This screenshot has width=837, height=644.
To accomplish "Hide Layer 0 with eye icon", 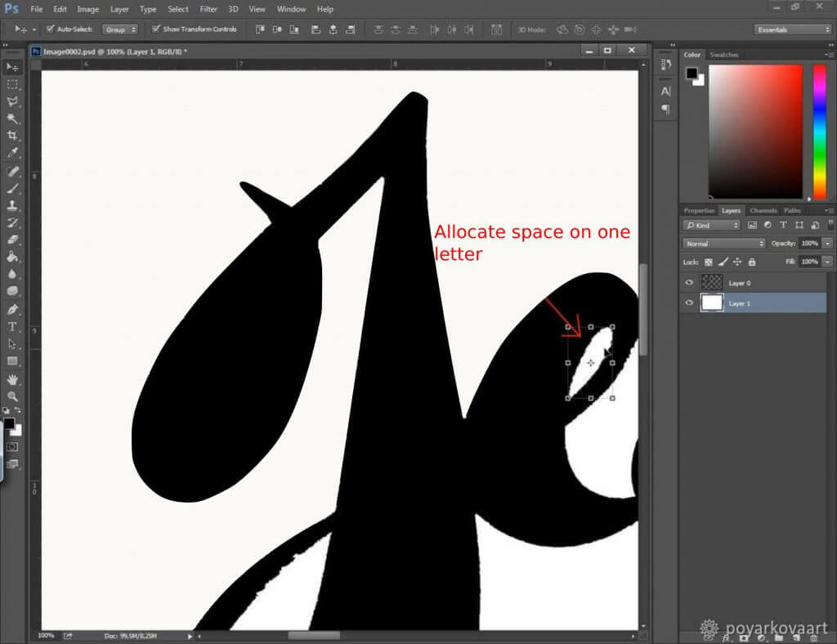I will click(689, 283).
